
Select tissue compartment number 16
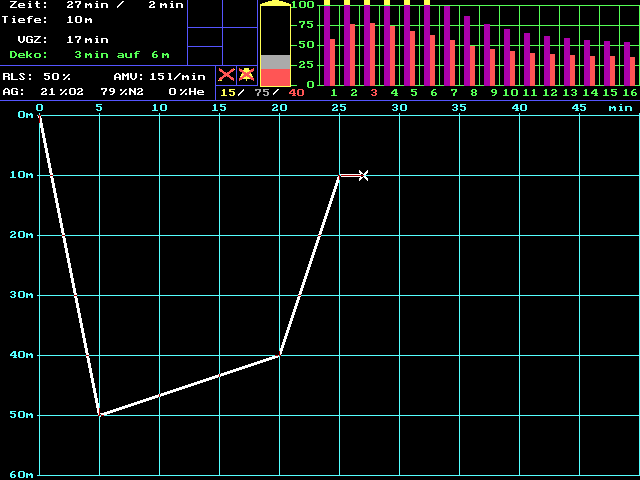tap(629, 92)
